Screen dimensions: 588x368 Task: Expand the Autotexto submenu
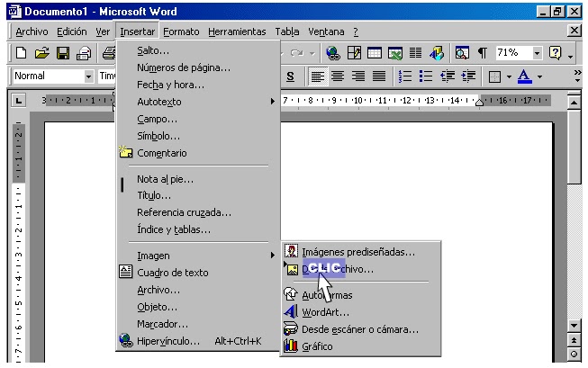click(x=198, y=102)
